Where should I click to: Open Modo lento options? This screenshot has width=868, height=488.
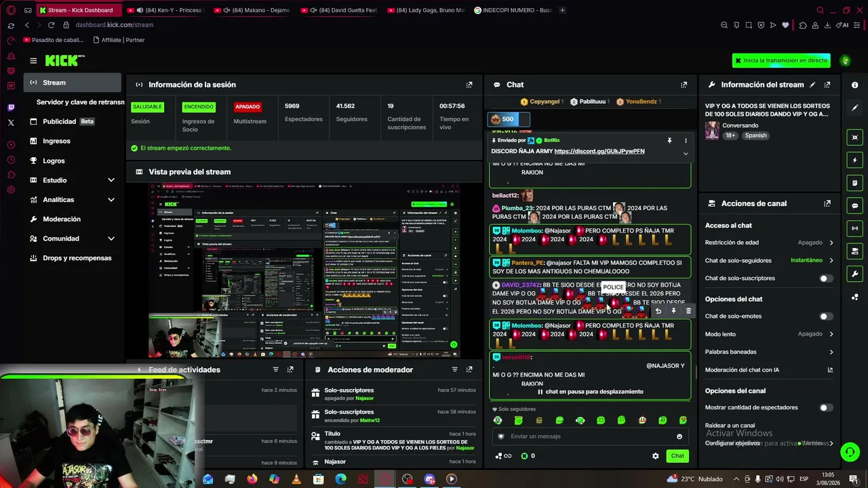point(769,334)
